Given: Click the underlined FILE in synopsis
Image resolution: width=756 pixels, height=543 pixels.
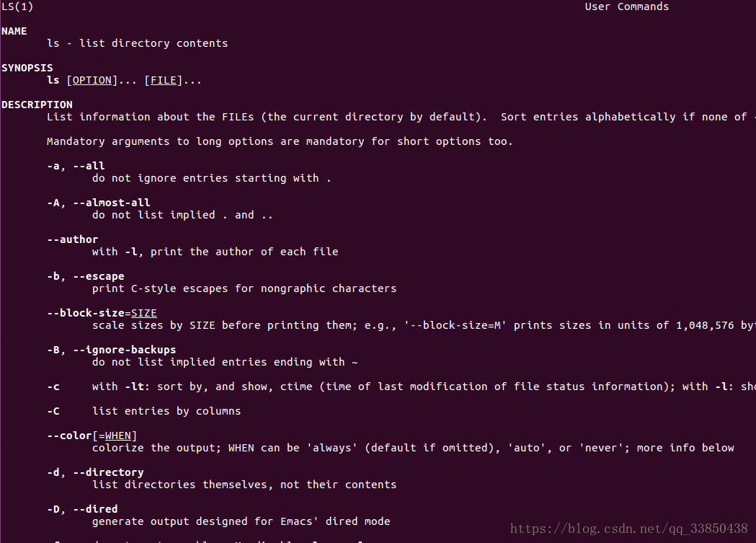Looking at the screenshot, I should [x=164, y=80].
